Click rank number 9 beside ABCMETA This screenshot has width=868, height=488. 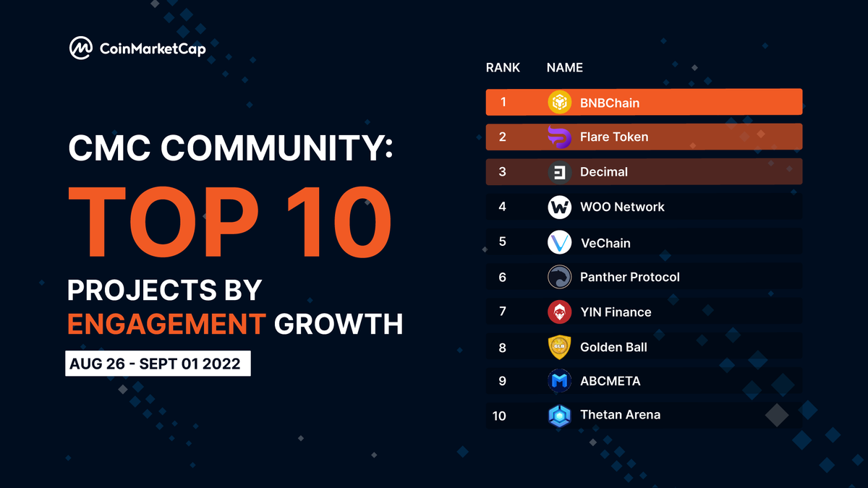pos(503,381)
